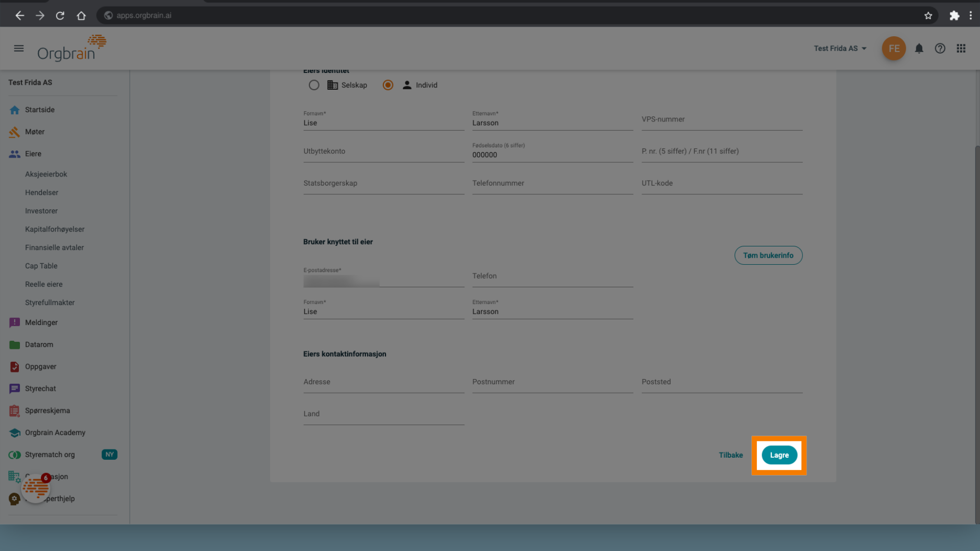Click the Møter gavel icon
The width and height of the screenshot is (980, 551).
click(x=14, y=132)
